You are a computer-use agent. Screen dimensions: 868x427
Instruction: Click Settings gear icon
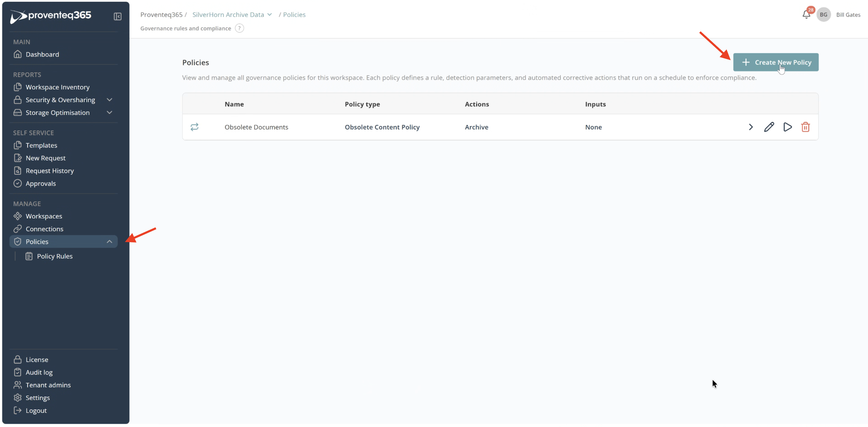(x=18, y=398)
